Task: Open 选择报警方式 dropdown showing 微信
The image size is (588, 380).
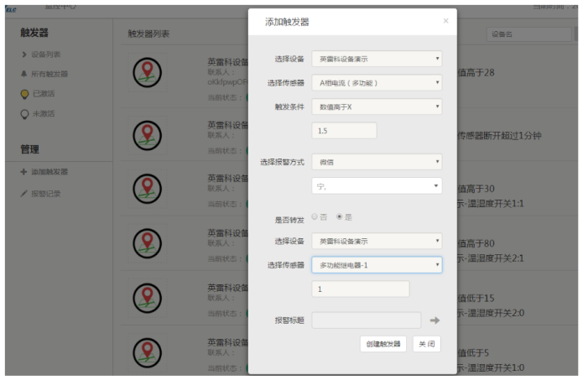Action: [376, 161]
